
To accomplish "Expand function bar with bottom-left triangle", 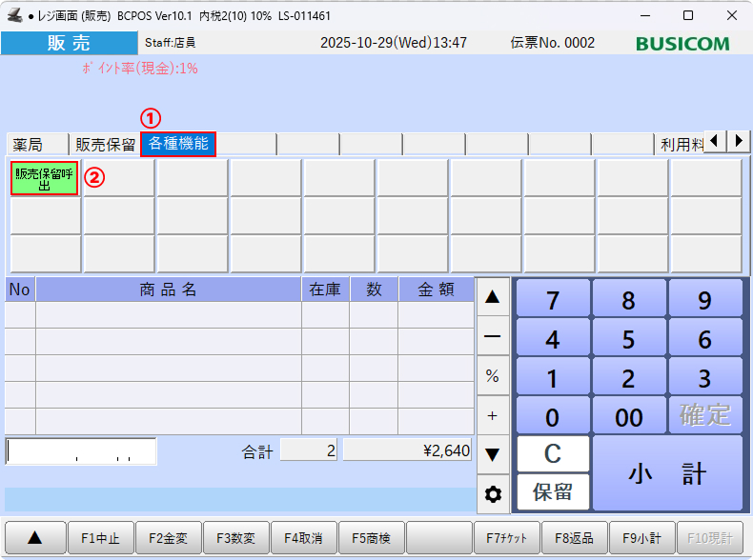I will [34, 538].
